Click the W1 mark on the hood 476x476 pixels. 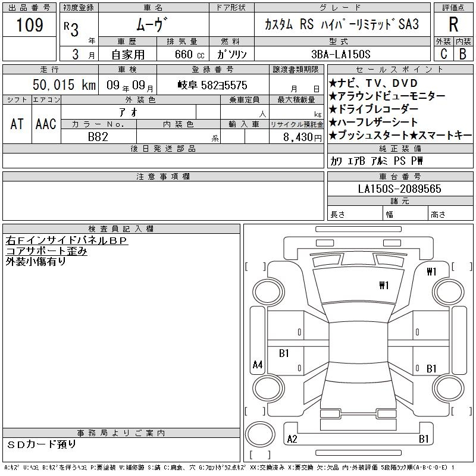(x=384, y=286)
